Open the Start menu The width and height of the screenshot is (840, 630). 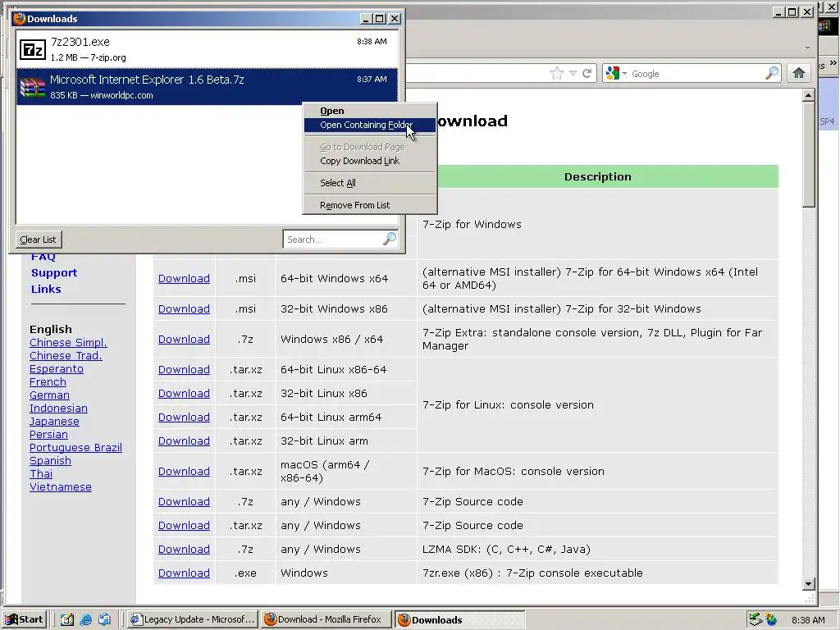[24, 619]
